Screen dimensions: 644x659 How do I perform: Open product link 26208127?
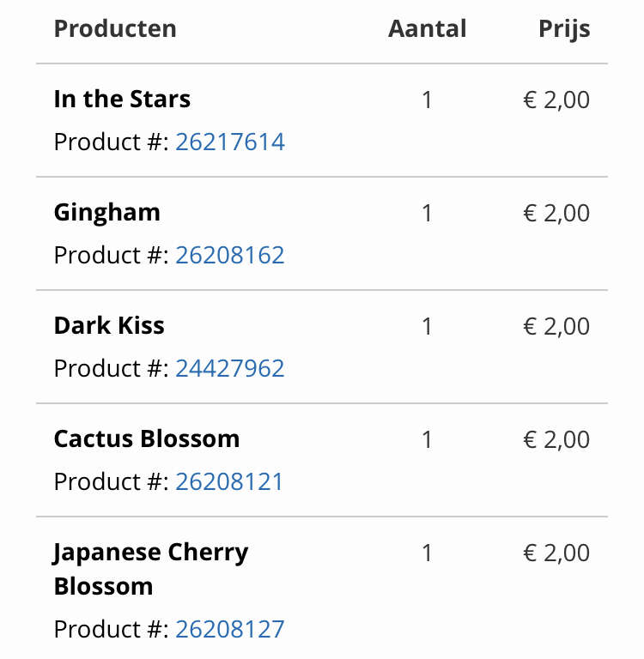point(230,629)
